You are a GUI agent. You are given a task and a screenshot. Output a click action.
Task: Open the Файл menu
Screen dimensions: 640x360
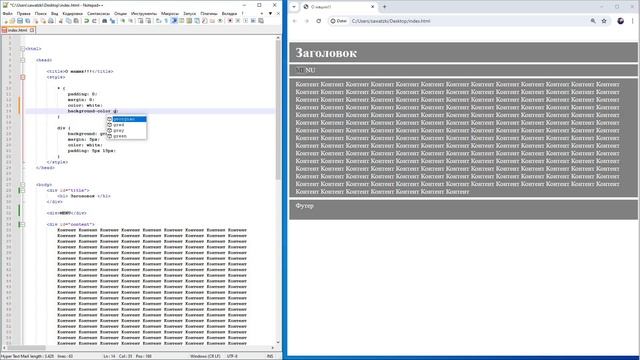point(7,13)
